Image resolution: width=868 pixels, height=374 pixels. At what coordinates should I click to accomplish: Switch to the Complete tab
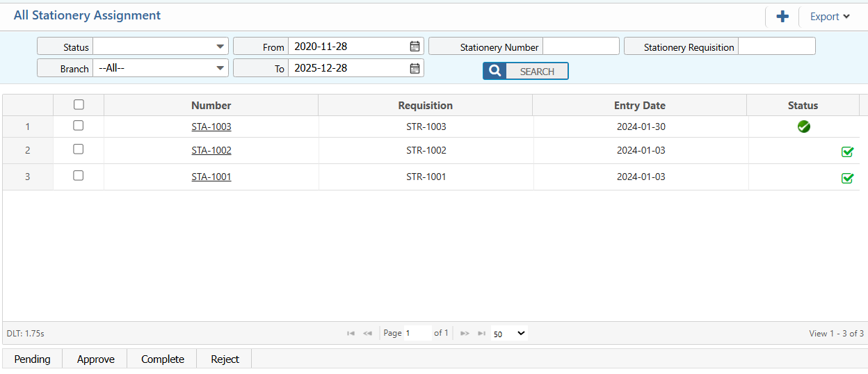coord(163,359)
